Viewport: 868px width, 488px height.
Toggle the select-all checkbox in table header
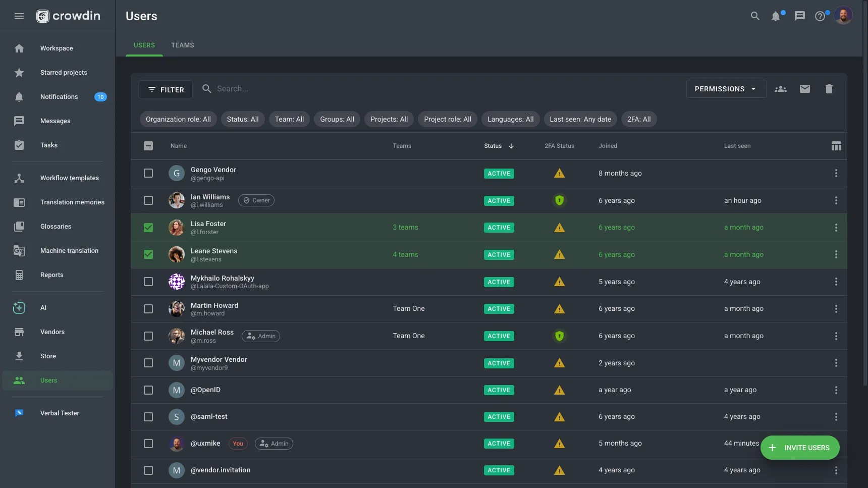148,146
